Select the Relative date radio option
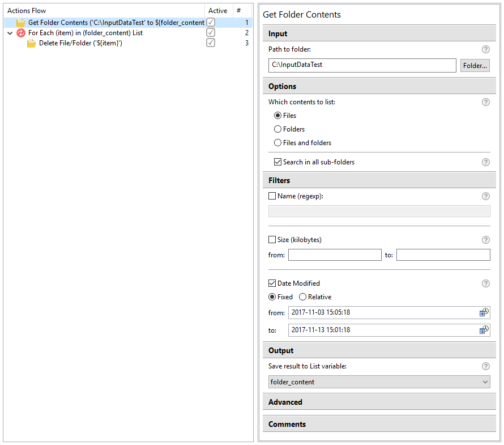This screenshot has width=504, height=445. tap(302, 297)
